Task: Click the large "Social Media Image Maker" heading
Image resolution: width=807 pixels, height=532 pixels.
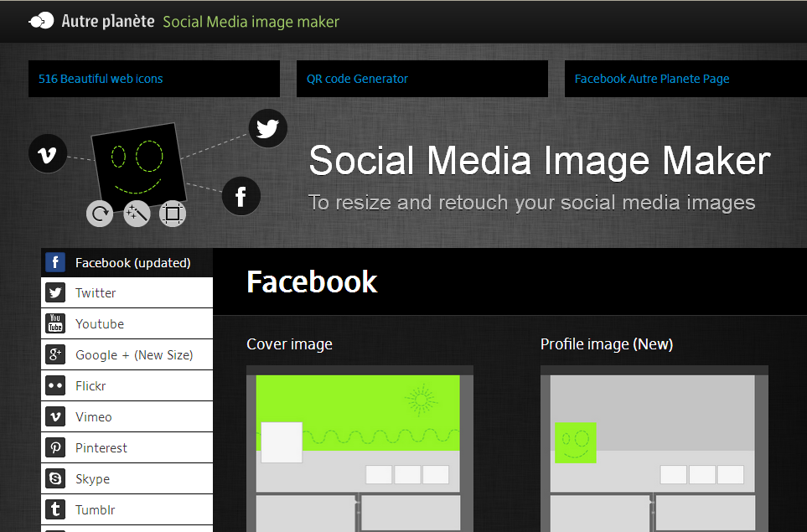Action: (540, 161)
